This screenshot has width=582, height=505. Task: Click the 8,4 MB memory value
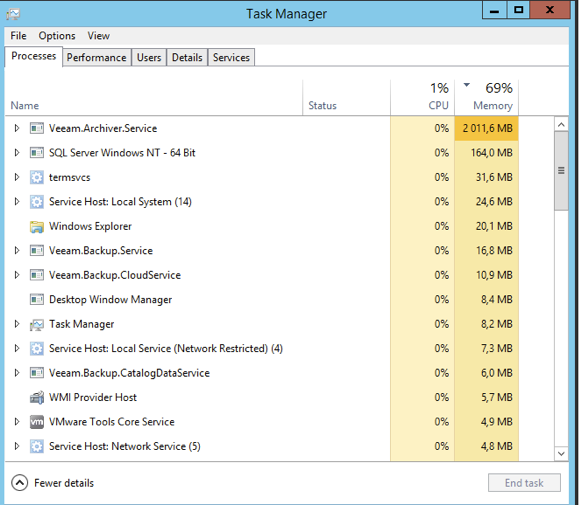(497, 299)
